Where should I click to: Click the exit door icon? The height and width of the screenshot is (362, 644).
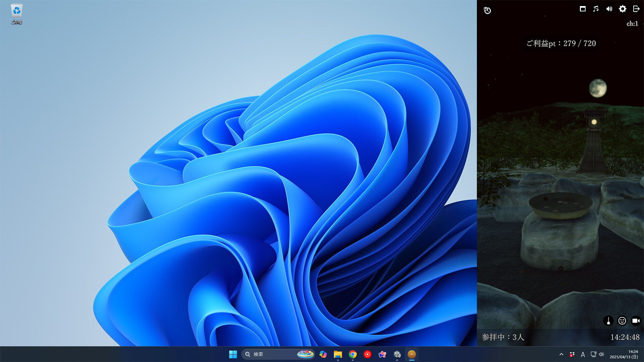coord(636,9)
